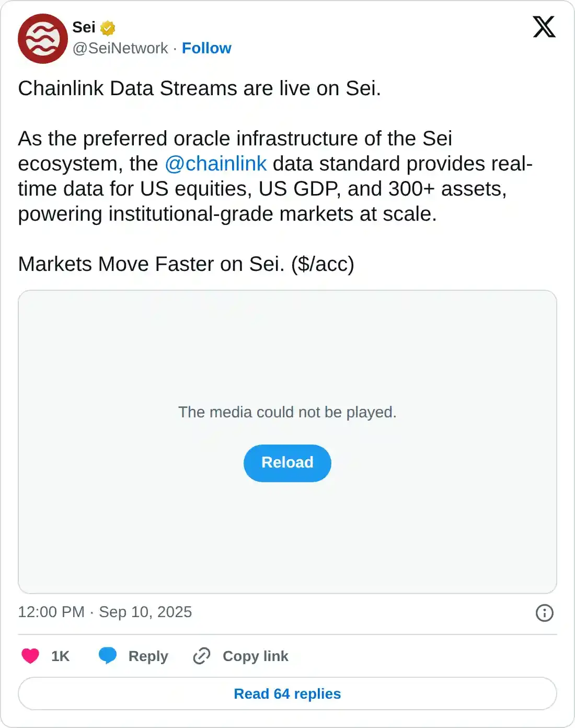The width and height of the screenshot is (575, 728).
Task: Like the tweet with the heart icon
Action: 30,656
